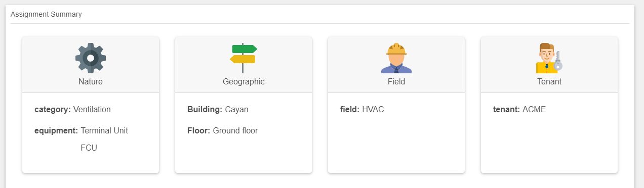This screenshot has width=644, height=188.
Task: Click the bold category label
Action: 53,109
